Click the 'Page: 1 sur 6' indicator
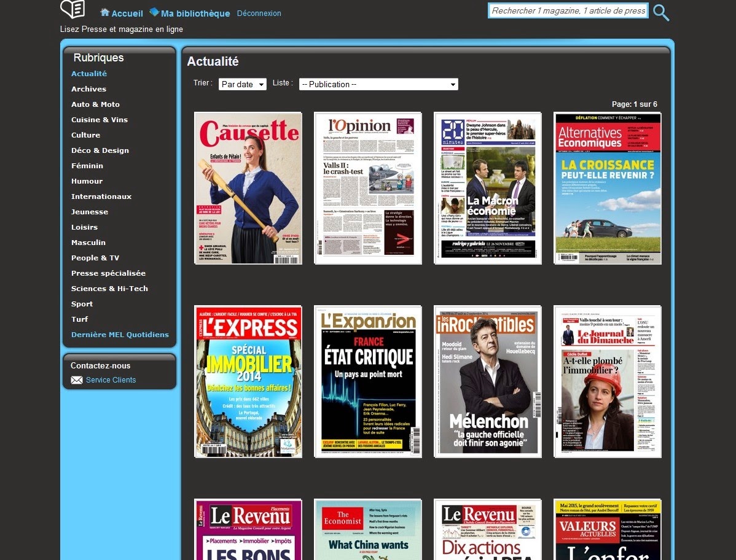Image resolution: width=736 pixels, height=560 pixels. 635,104
